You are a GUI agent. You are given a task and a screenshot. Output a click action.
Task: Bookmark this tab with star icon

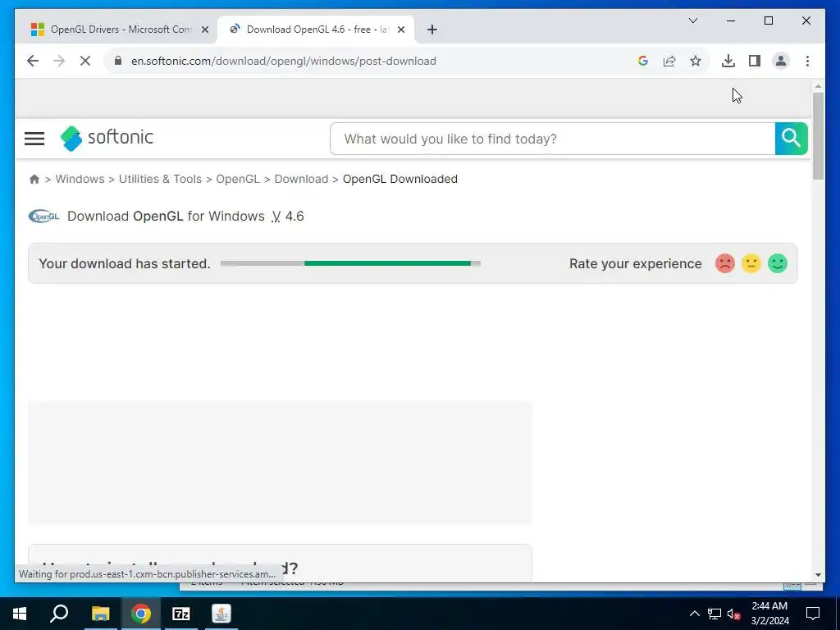[696, 61]
